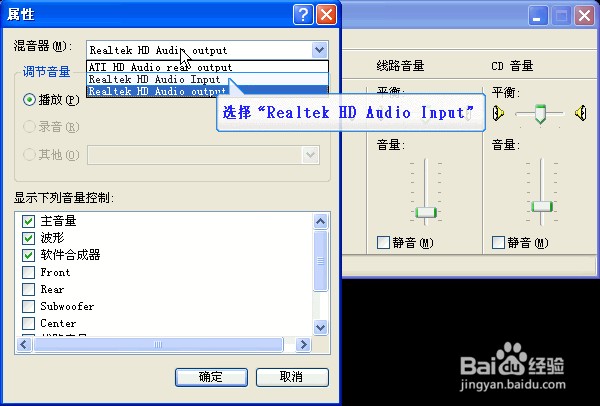Viewport: 600px width, 406px height.
Task: Click the list's scroll up arrow
Action: click(320, 221)
